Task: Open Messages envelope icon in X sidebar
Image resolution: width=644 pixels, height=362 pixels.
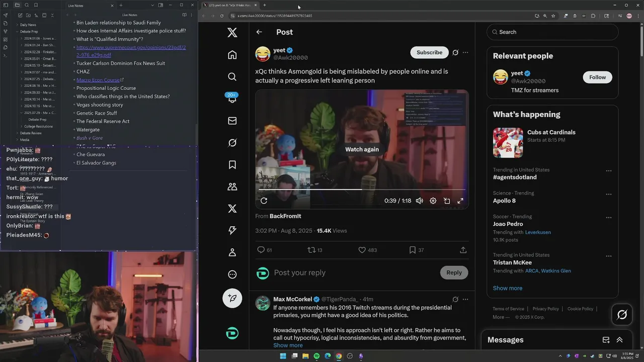Action: 232,121
